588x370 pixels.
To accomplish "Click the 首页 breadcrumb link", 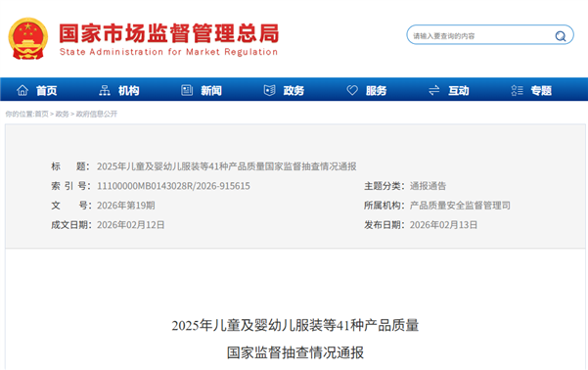I will 42,114.
